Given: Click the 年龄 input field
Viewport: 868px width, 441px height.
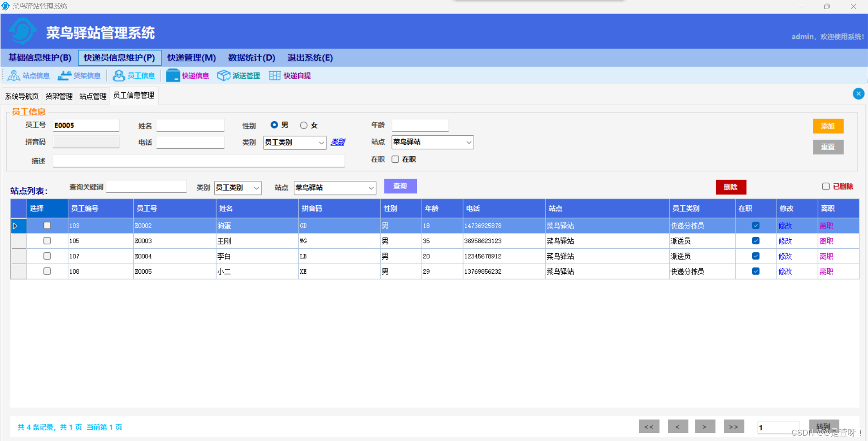Looking at the screenshot, I should [420, 125].
